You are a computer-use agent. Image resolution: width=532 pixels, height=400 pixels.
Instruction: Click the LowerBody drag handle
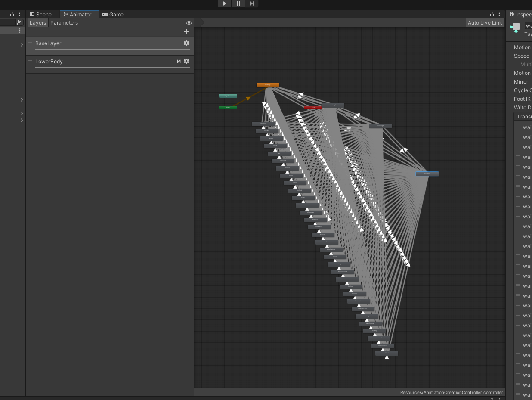[x=30, y=60]
